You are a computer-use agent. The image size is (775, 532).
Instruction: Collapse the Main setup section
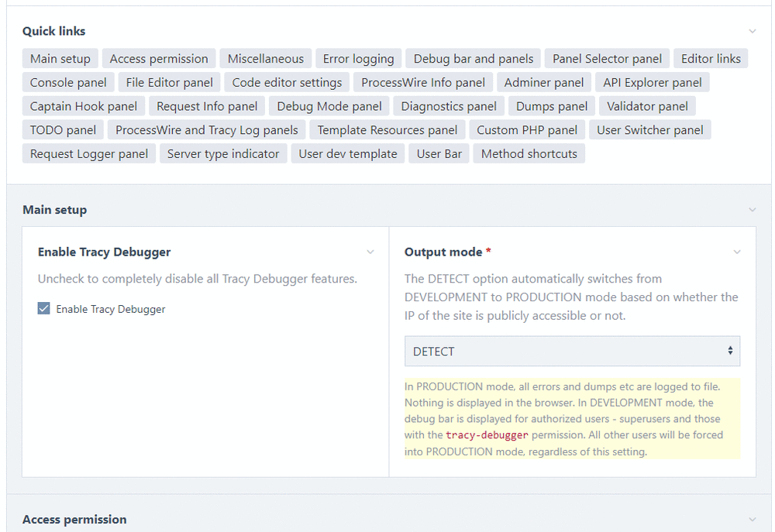click(752, 209)
